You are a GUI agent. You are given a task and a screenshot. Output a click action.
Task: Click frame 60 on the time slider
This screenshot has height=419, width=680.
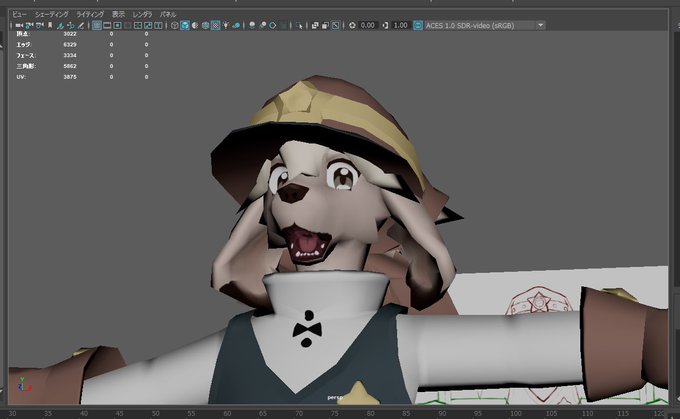pos(227,414)
